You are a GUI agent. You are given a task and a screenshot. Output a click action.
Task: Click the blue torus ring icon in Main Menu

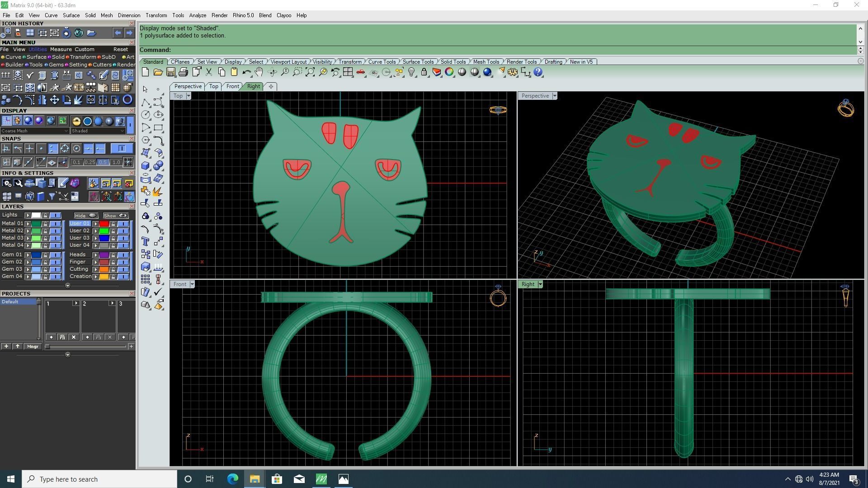pyautogui.click(x=127, y=99)
